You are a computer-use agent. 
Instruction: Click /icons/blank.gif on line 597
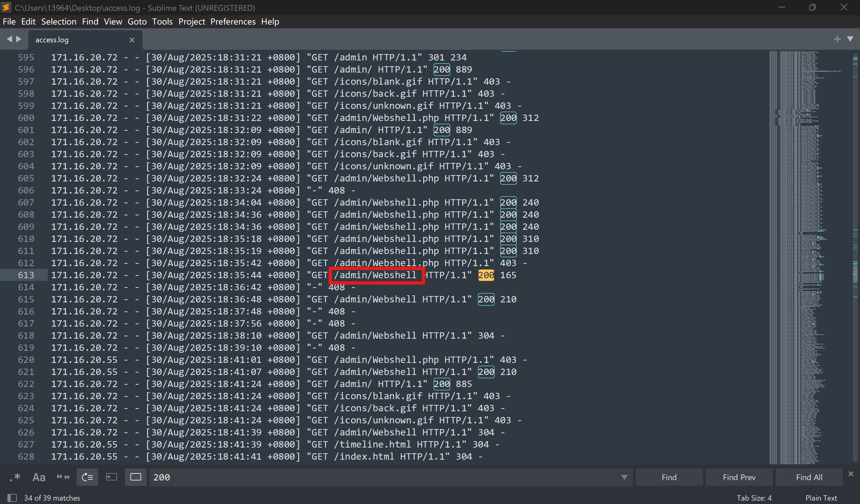coord(378,82)
